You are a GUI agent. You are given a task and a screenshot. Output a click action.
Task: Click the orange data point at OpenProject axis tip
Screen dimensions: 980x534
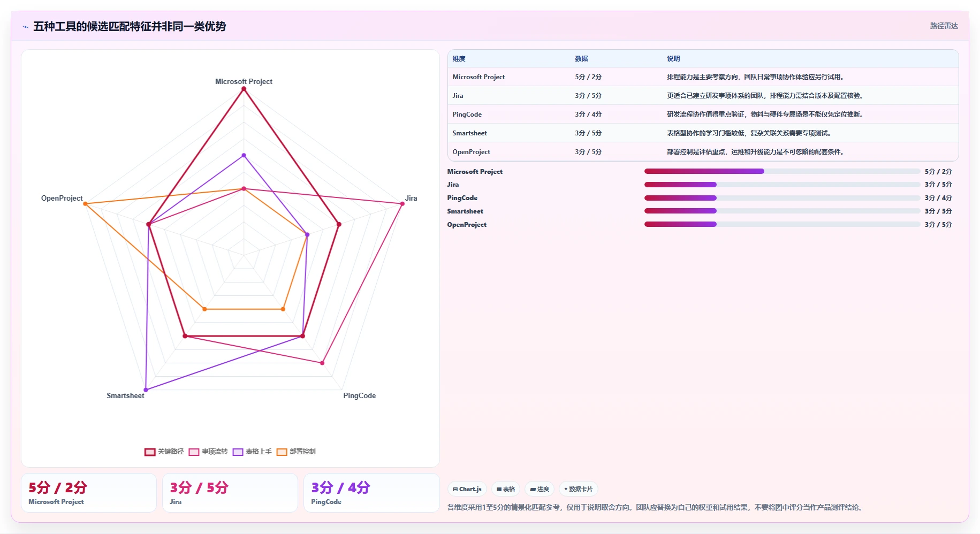(x=85, y=204)
